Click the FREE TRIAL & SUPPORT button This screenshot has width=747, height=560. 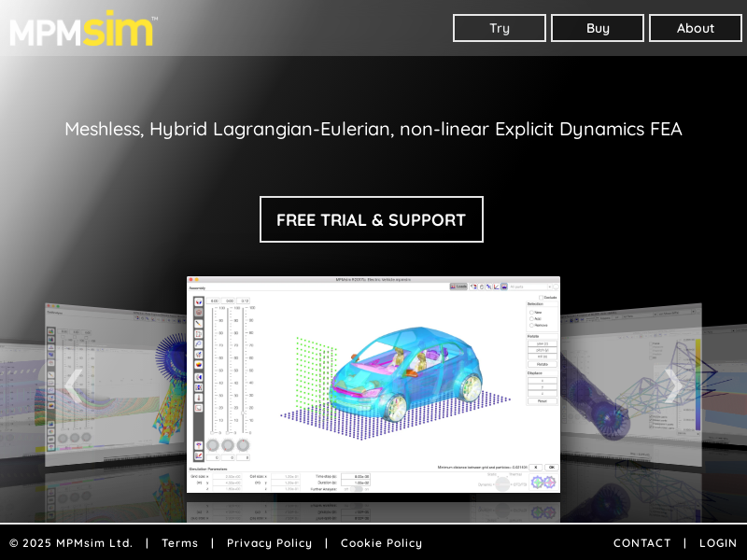point(372,219)
